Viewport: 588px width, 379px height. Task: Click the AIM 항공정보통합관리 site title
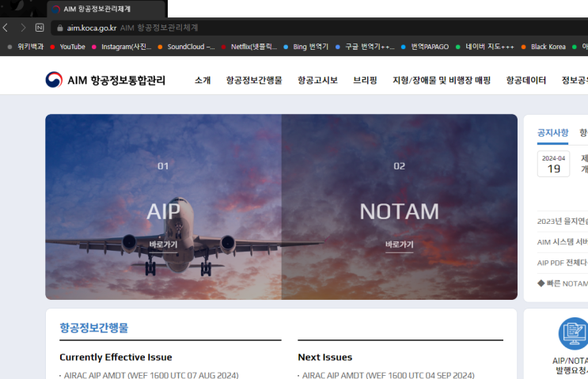[116, 80]
